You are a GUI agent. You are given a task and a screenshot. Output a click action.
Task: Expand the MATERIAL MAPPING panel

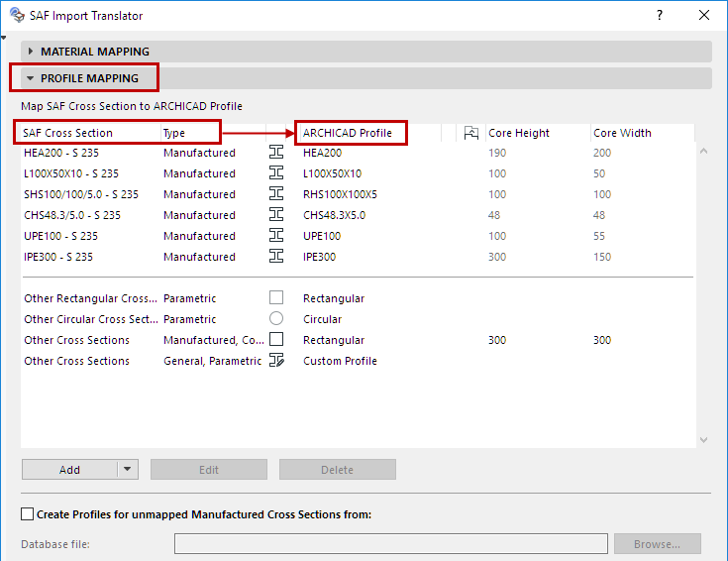[x=31, y=52]
